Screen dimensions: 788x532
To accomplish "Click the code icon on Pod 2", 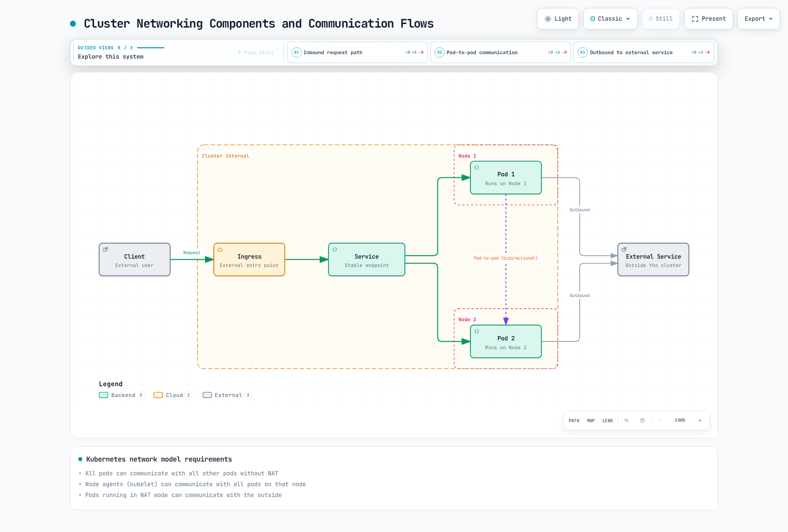I will coord(477,332).
